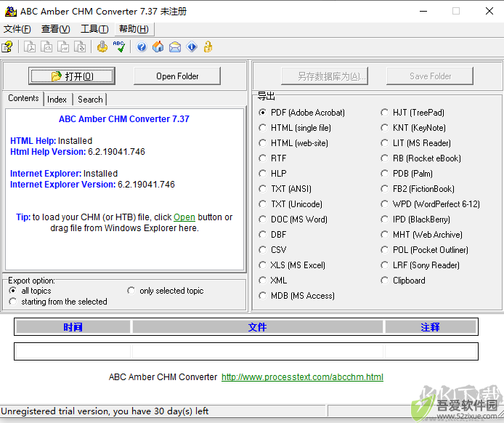
Task: Click the home page house icon
Action: coord(158,47)
